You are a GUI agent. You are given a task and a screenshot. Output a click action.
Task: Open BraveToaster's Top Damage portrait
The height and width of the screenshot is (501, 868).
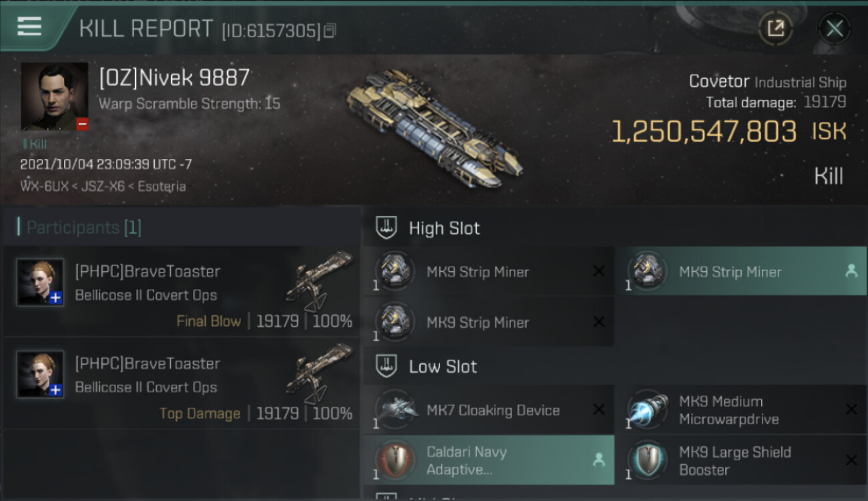(41, 374)
